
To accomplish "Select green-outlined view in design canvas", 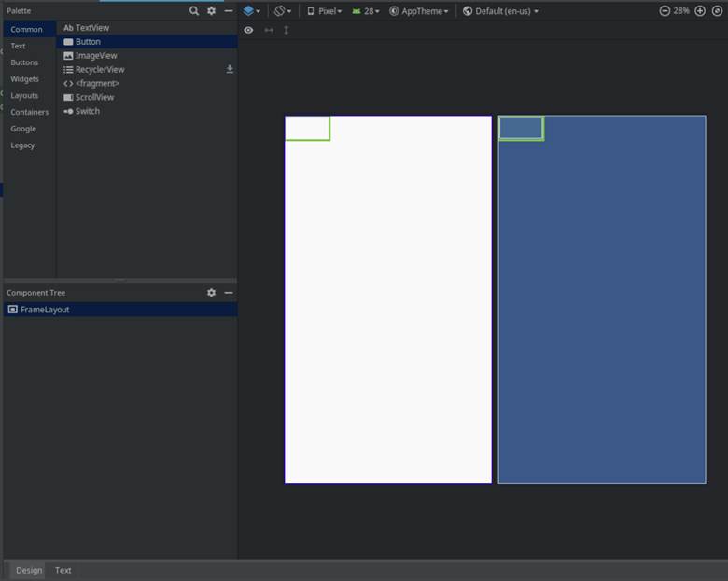I will click(307, 128).
